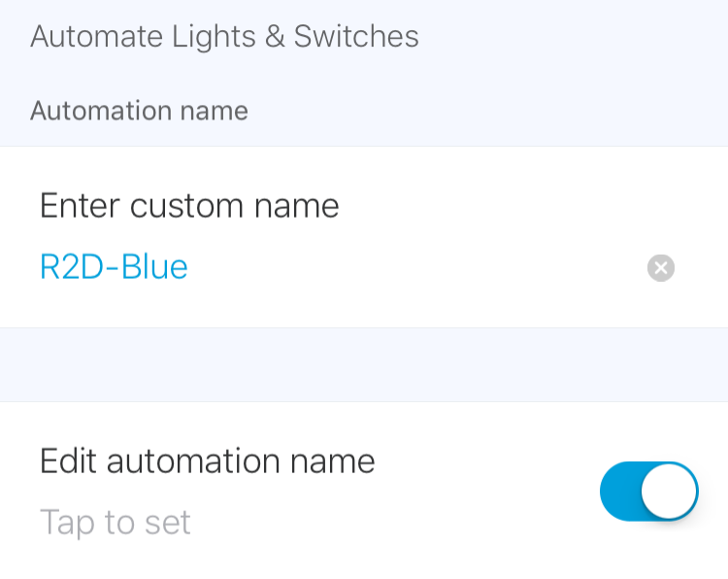Clear the R2D-Blue custom name text

[661, 268]
